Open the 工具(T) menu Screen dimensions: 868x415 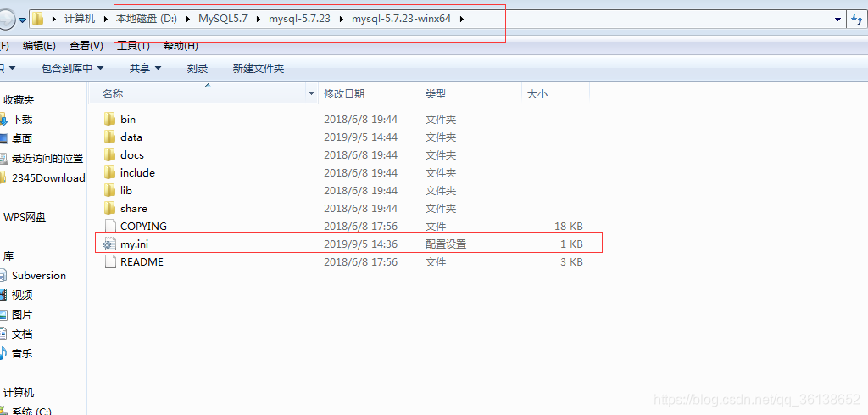(133, 46)
